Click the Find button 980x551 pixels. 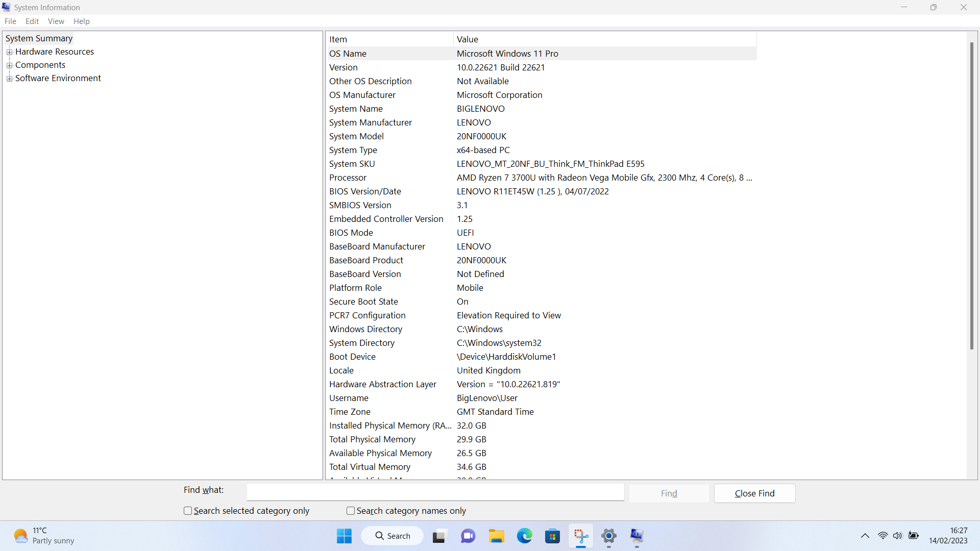pos(669,493)
